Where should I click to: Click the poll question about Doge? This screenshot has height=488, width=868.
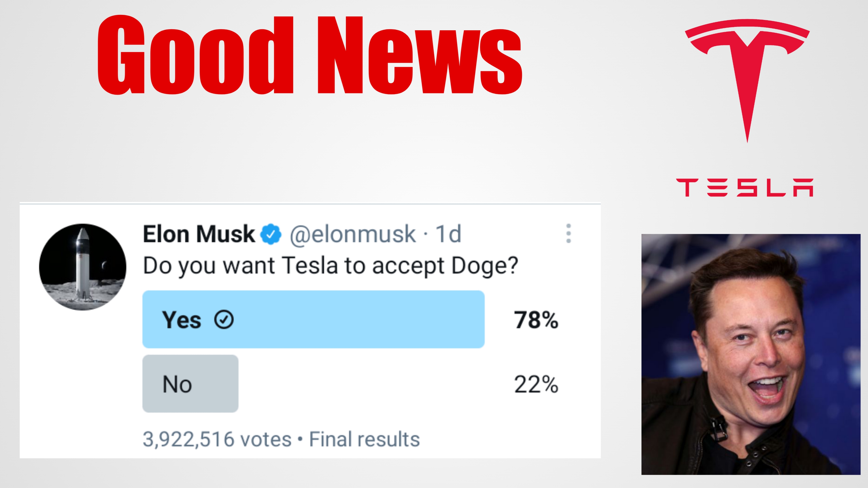330,266
